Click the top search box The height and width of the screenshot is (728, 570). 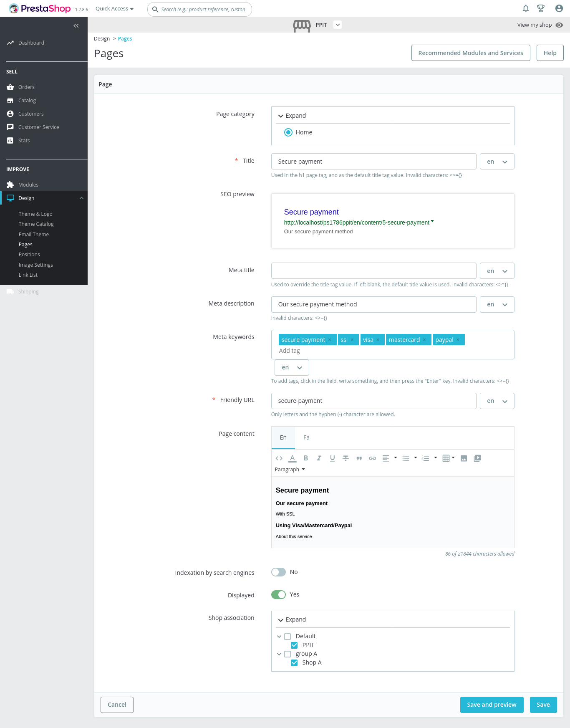pyautogui.click(x=199, y=9)
